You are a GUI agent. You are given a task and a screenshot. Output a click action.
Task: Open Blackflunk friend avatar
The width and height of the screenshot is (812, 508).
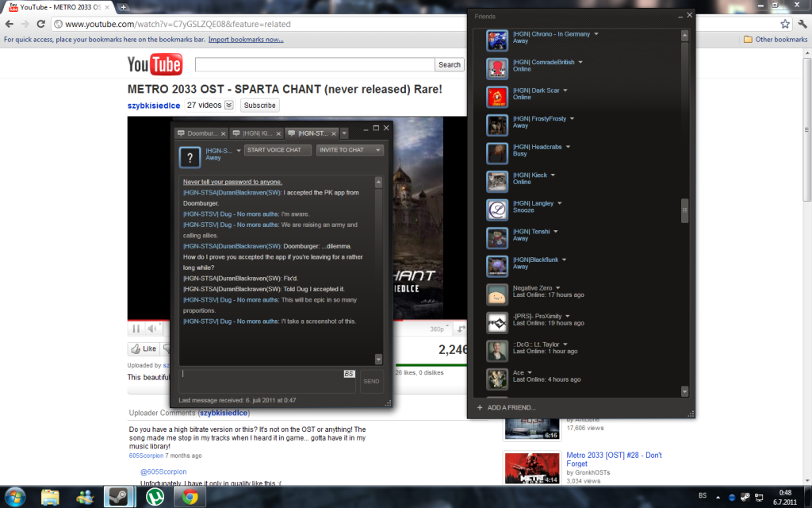(497, 267)
